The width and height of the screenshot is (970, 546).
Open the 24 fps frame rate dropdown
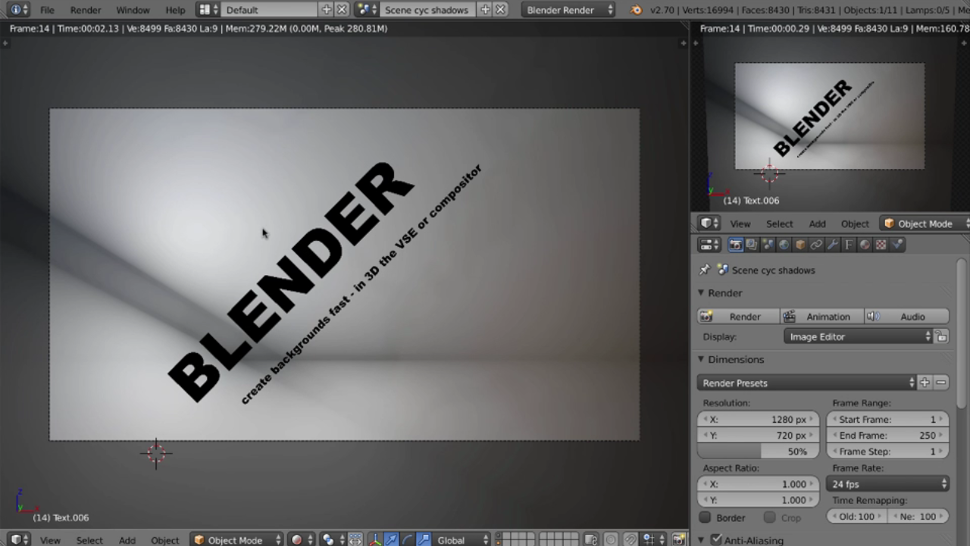tap(888, 484)
